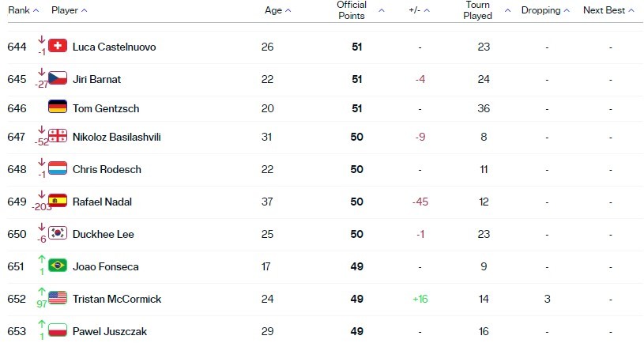Click the Luxembourg flag beside Chris Rodesch
Viewport: 644px width, 347px height.
pyautogui.click(x=58, y=168)
